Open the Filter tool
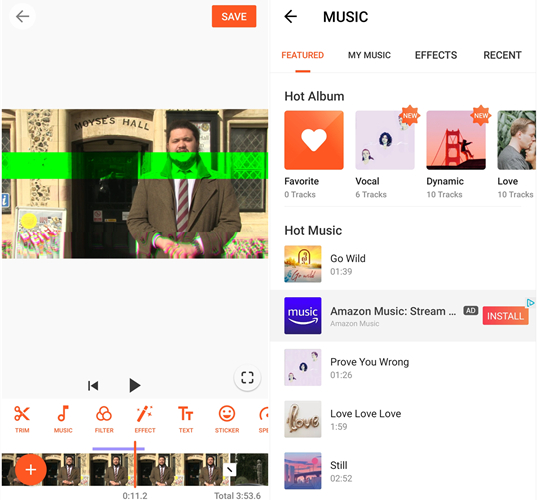537x500 pixels. [x=104, y=419]
